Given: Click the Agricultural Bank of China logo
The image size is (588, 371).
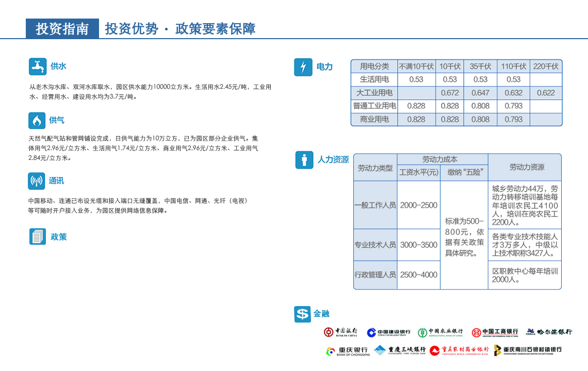Looking at the screenshot, I should [x=440, y=332].
